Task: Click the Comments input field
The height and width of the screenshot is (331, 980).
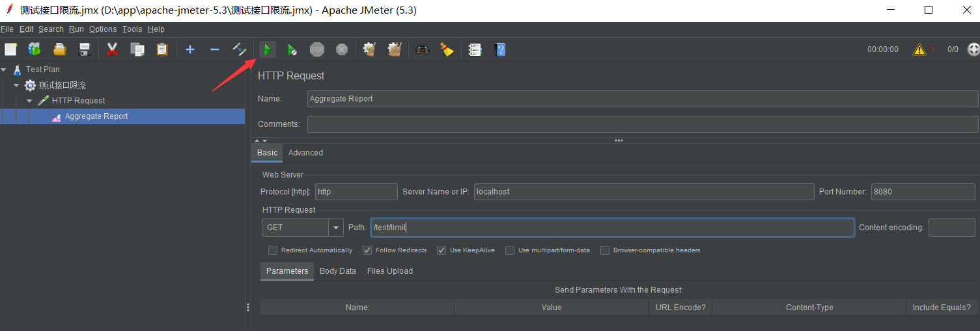Action: click(643, 124)
